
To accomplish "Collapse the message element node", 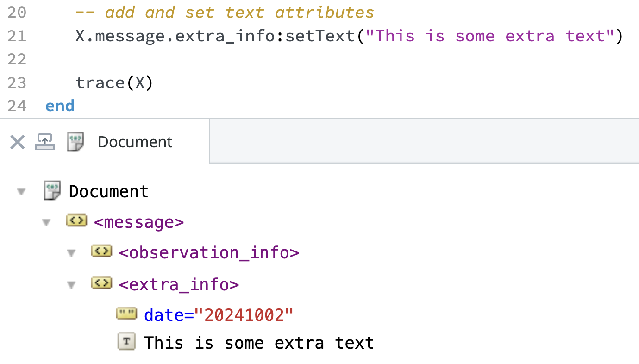I will [46, 223].
